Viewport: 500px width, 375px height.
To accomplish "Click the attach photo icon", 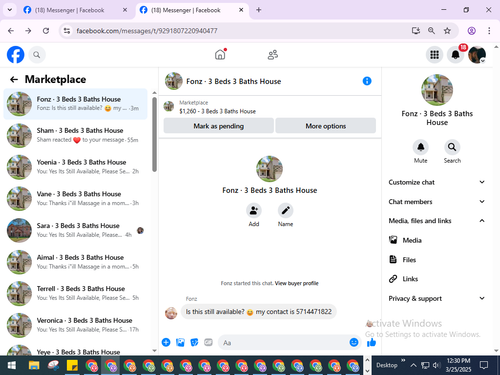I will coord(180,342).
